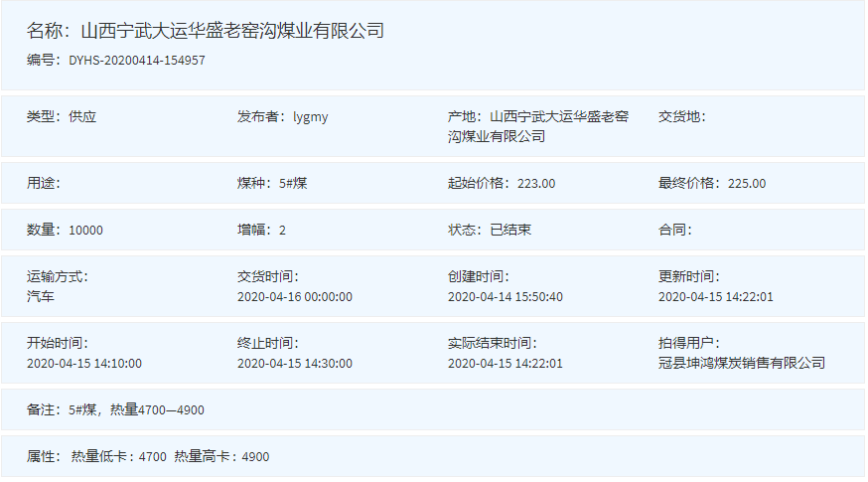Click the 合同 label
Viewport: 868px width, 482px height.
tap(674, 230)
